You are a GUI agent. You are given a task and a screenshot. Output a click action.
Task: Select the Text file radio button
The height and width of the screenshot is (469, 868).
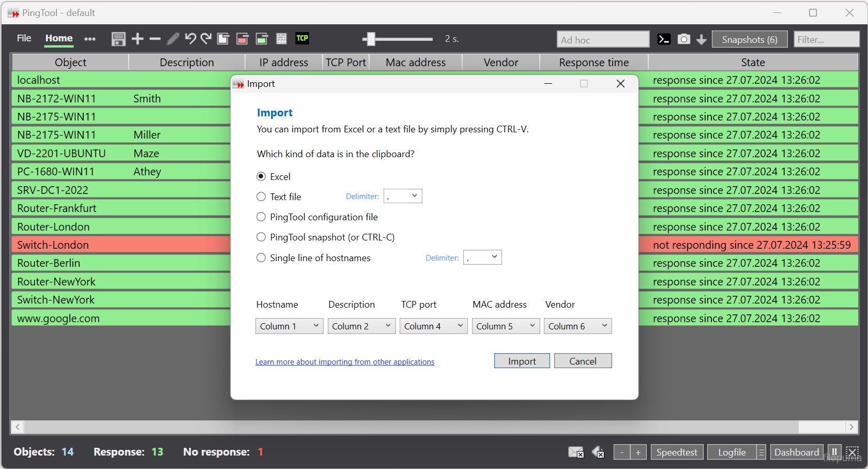(262, 196)
